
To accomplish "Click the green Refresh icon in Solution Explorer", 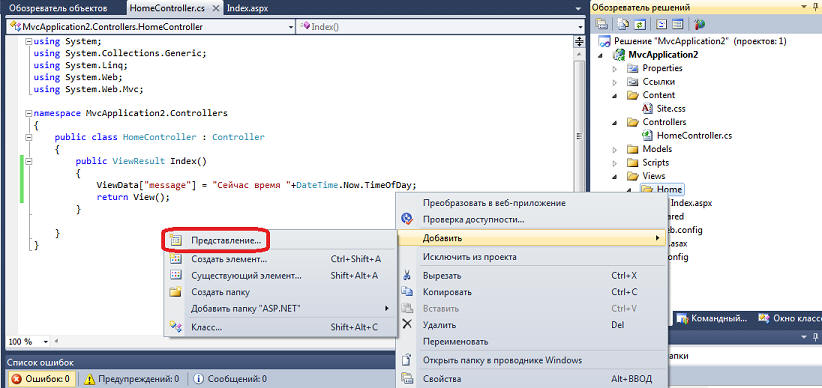I will tap(639, 24).
